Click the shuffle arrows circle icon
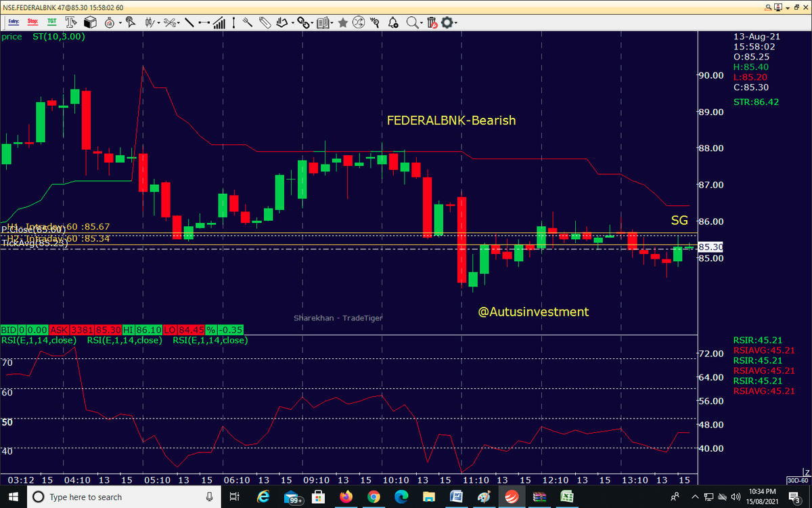Image resolution: width=812 pixels, height=508 pixels. tap(359, 22)
